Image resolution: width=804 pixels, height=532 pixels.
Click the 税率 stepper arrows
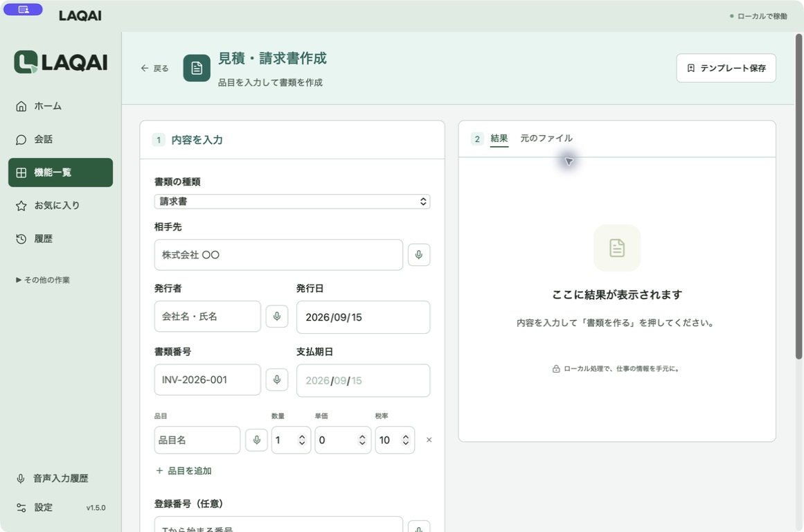tap(406, 440)
